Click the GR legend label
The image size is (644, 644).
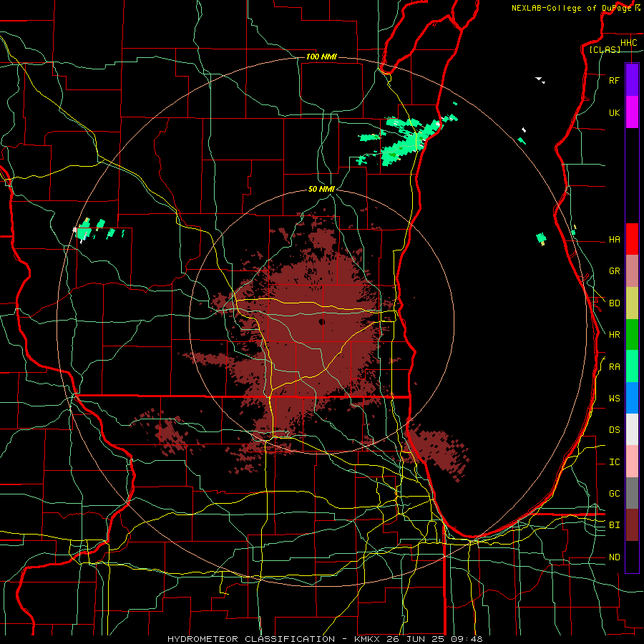click(x=614, y=271)
